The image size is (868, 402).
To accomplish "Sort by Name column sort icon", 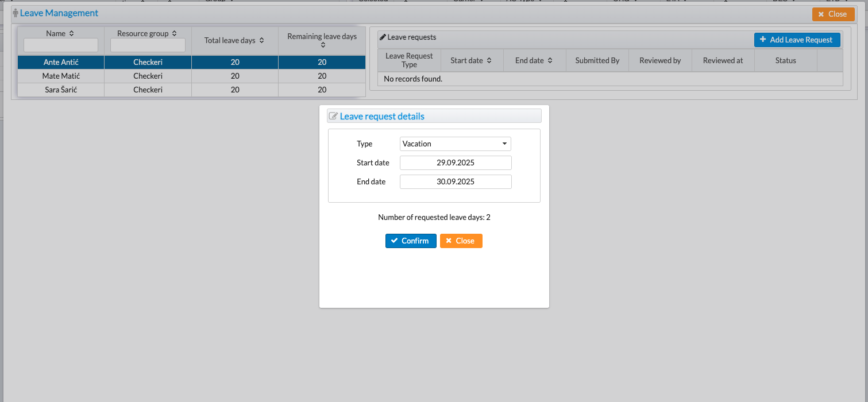I will pos(71,34).
